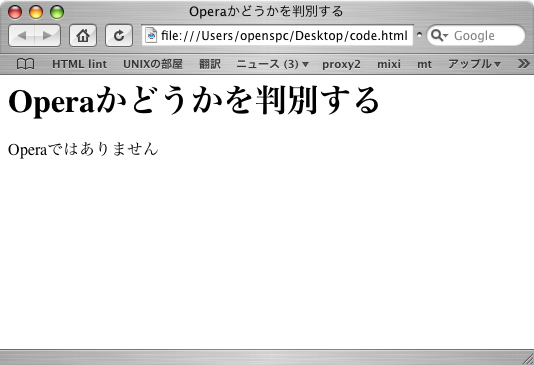Open the UNIXの部屋 bookmark
534x365 pixels.
point(153,64)
